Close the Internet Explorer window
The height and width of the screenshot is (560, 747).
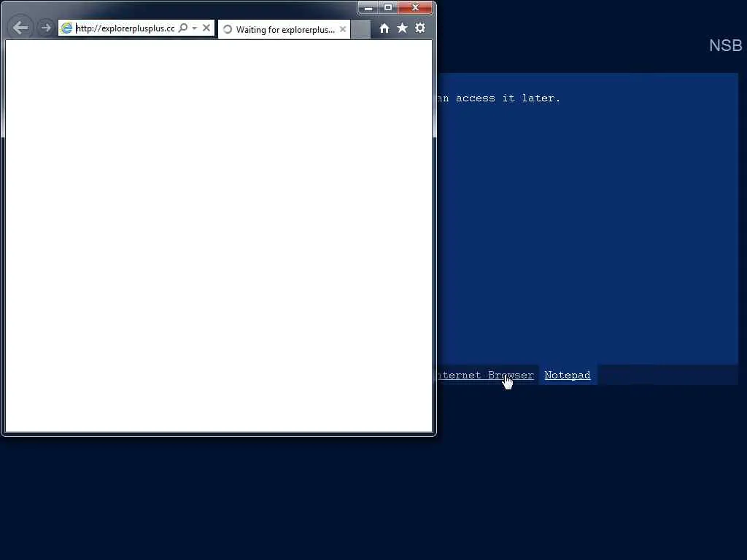coord(415,7)
